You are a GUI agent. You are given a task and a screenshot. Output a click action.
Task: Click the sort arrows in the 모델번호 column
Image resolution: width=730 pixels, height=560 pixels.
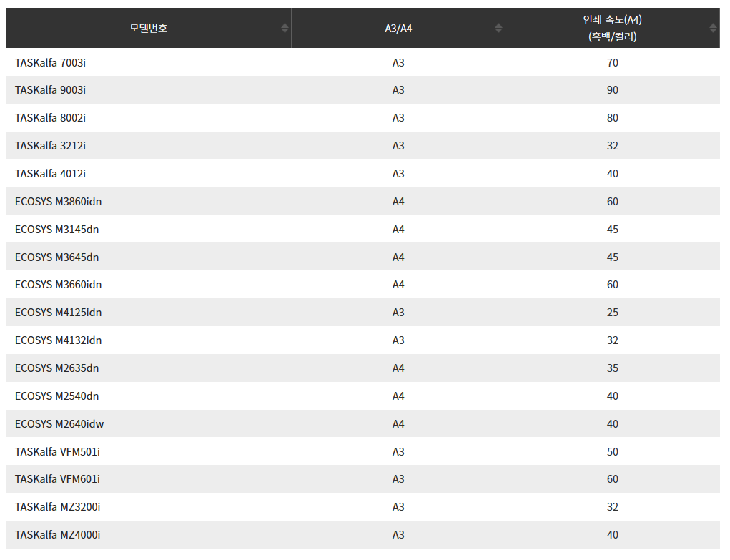(285, 28)
